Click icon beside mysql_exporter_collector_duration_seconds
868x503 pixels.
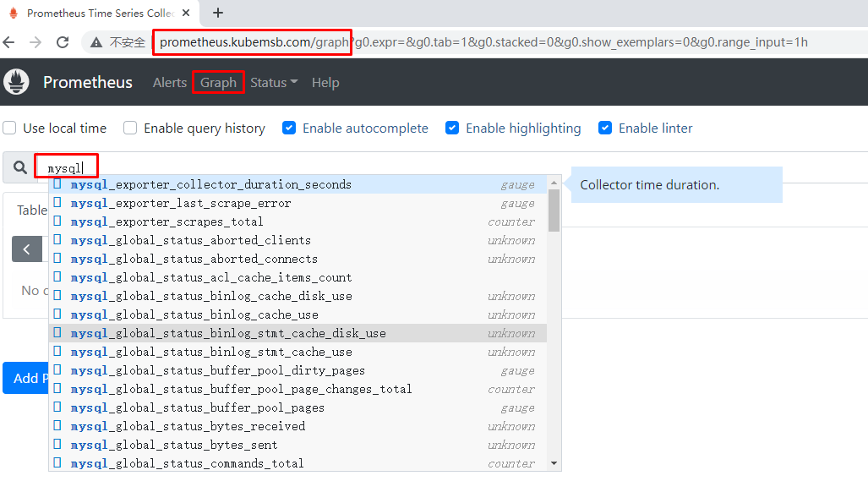pyautogui.click(x=57, y=184)
